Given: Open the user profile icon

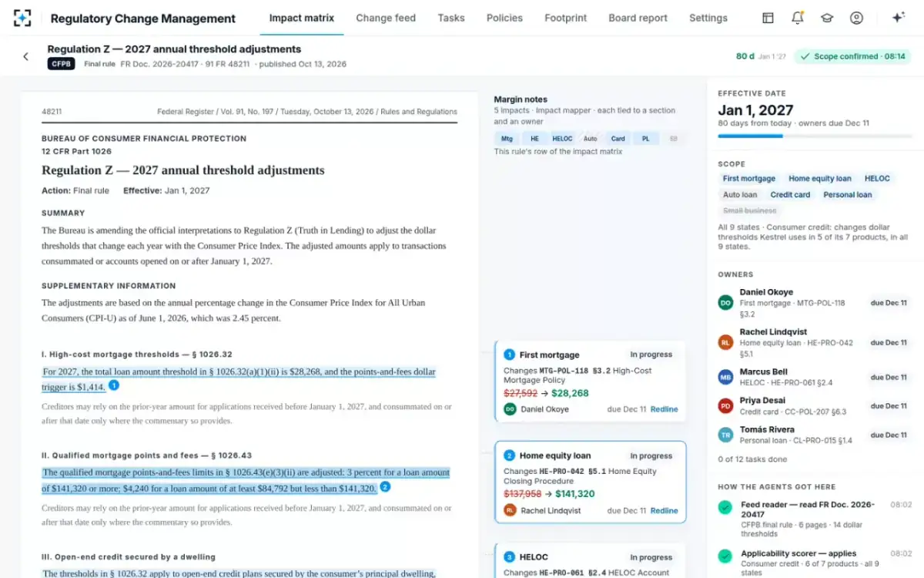Looking at the screenshot, I should point(856,18).
